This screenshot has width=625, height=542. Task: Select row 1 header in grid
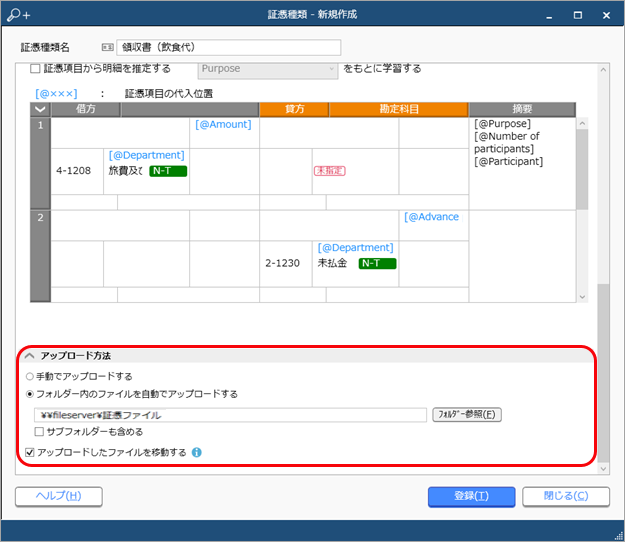point(40,163)
